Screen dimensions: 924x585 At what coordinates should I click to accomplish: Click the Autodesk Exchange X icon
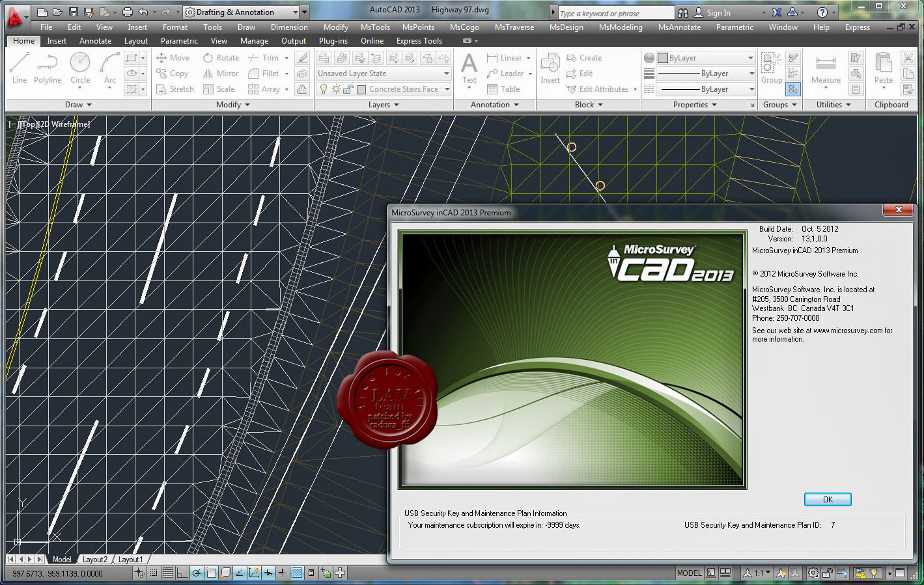776,12
